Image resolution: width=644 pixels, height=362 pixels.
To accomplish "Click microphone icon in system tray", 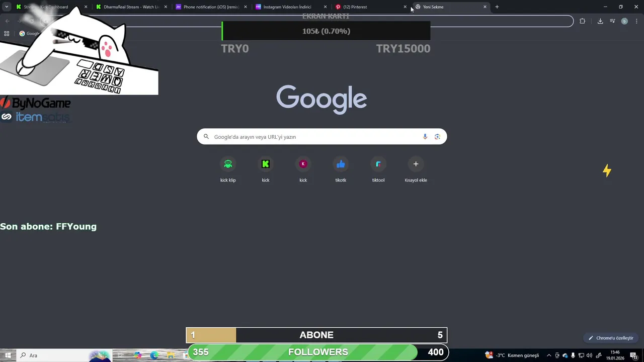I will point(573,355).
